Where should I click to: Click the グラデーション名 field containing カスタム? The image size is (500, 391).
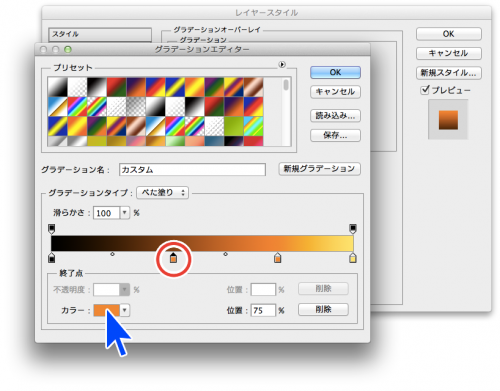[192, 170]
